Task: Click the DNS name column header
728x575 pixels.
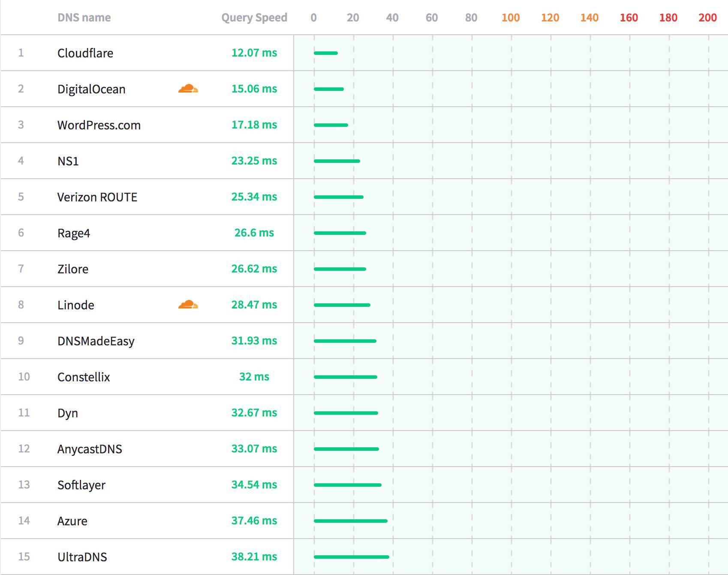Action: (84, 18)
